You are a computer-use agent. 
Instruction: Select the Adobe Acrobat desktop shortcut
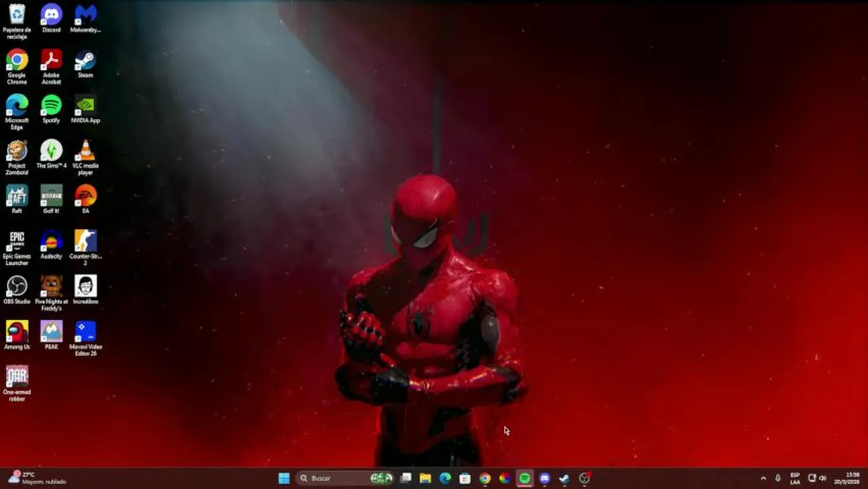[51, 67]
